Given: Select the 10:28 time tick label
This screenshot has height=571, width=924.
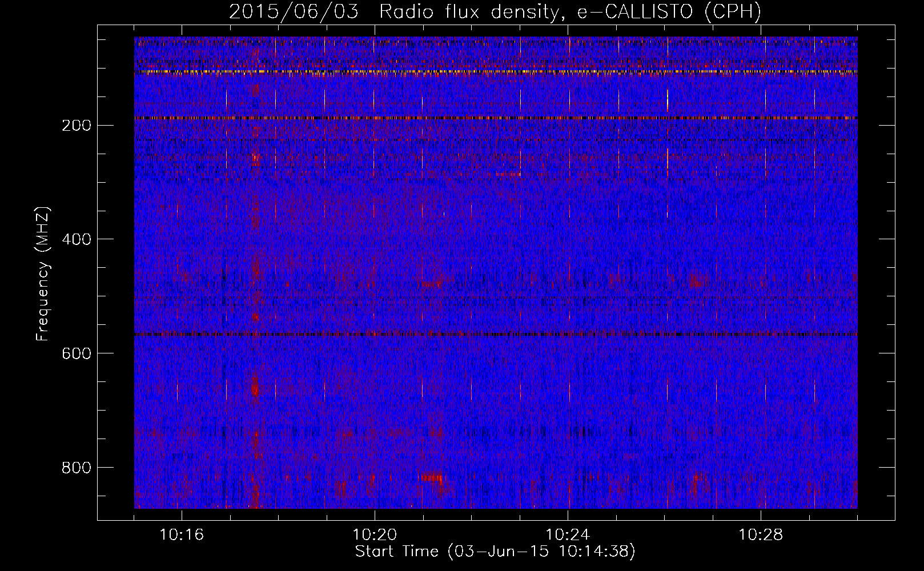Looking at the screenshot, I should point(761,535).
